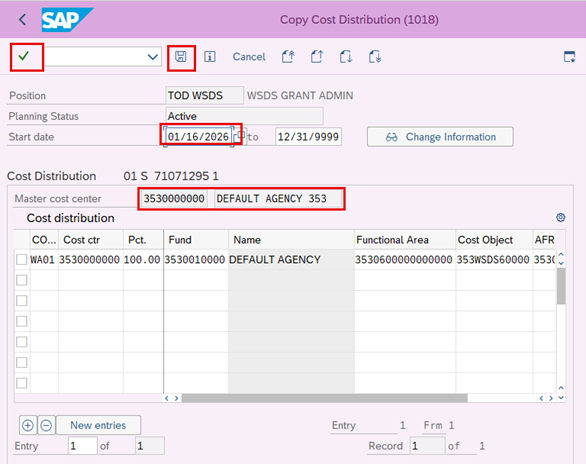586x464 pixels.
Task: Click the DEFAULT AGENCY 353 field
Action: click(x=278, y=198)
